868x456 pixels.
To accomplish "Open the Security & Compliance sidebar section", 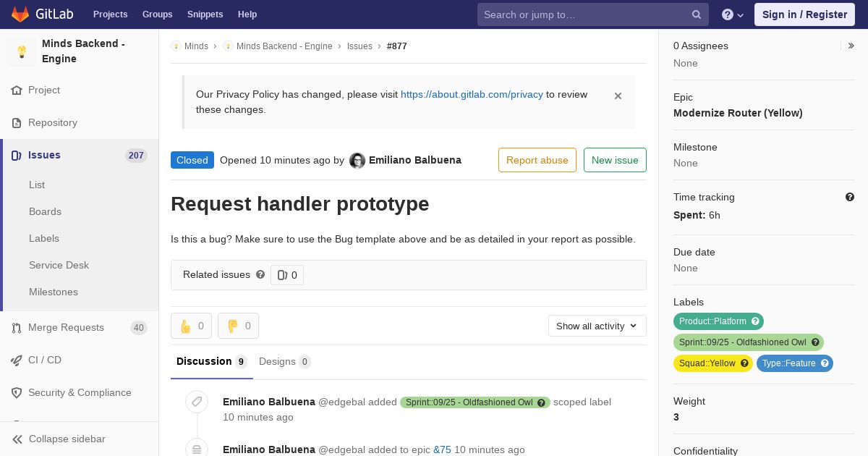I will tap(80, 393).
